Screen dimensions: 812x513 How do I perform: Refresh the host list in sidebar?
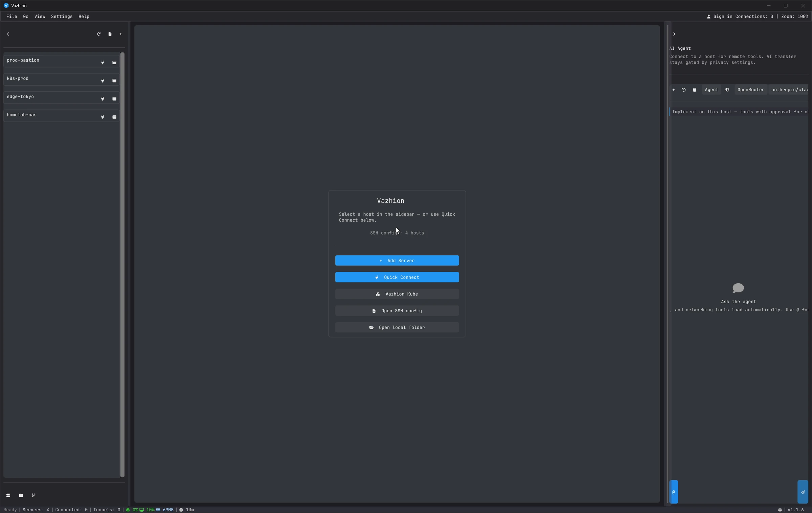tap(99, 34)
